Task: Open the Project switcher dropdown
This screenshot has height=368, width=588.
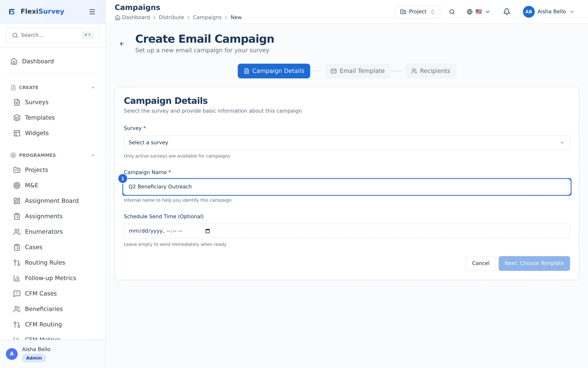Action: pyautogui.click(x=417, y=12)
